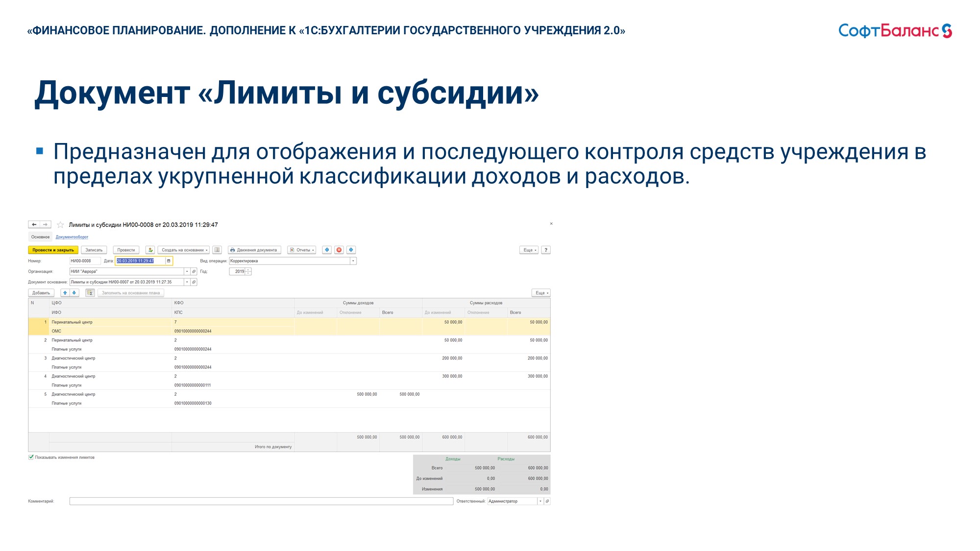Expand the Вид операции dropdown
980x551 pixels.
353,261
